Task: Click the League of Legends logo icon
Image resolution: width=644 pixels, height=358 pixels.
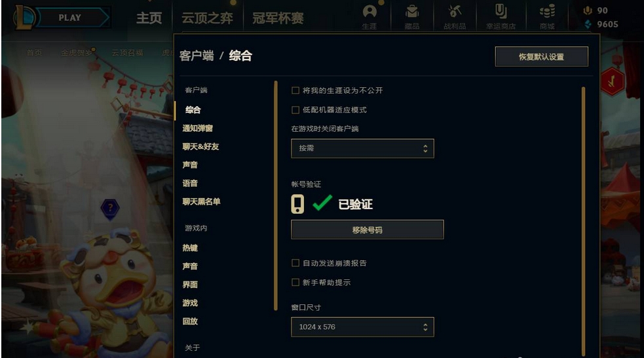Action: 24,18
